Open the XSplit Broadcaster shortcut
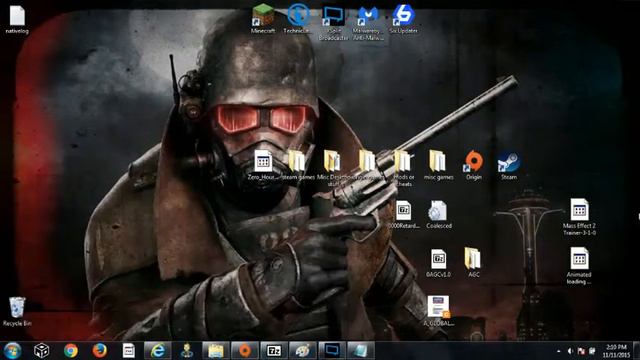The width and height of the screenshot is (640, 360). (x=333, y=22)
